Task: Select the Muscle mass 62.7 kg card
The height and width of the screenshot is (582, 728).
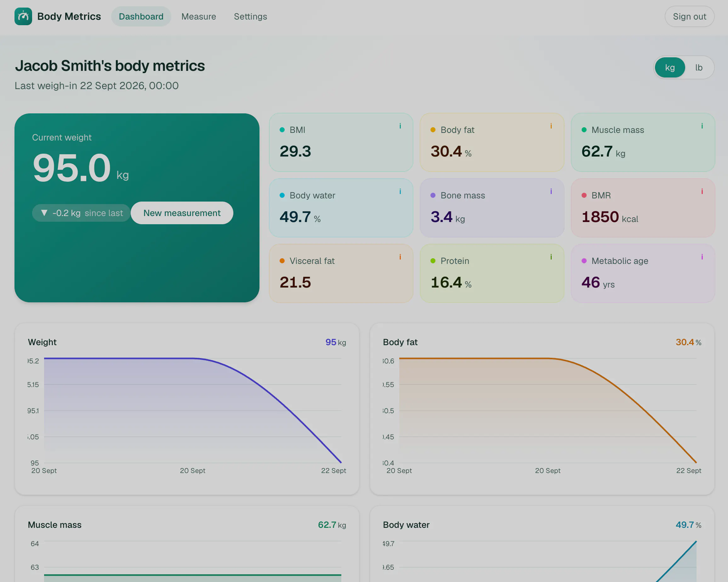Action: click(x=643, y=142)
